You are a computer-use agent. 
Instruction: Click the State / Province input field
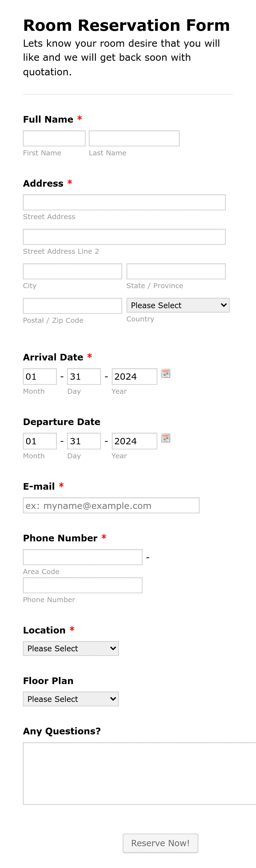[176, 271]
